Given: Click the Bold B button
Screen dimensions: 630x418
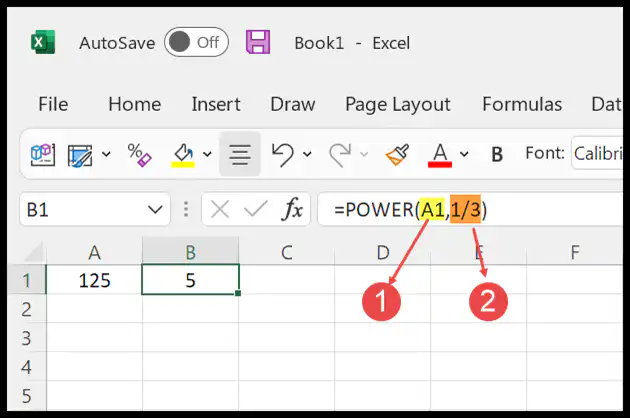Looking at the screenshot, I should (497, 154).
